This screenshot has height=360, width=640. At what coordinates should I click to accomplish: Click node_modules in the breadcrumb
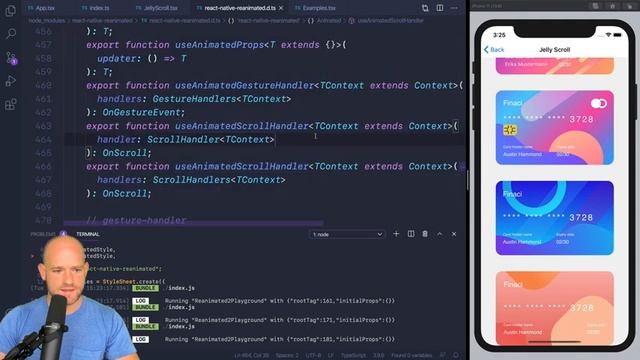(x=47, y=20)
